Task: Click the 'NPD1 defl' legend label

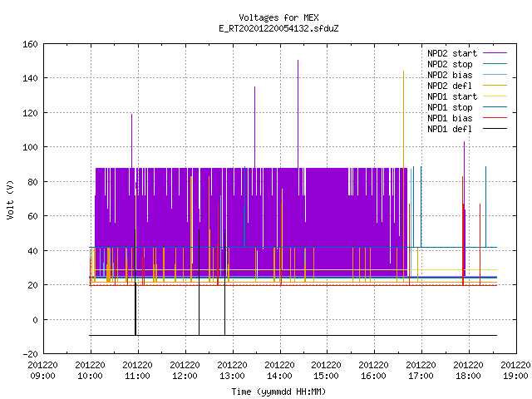Action: coord(450,130)
